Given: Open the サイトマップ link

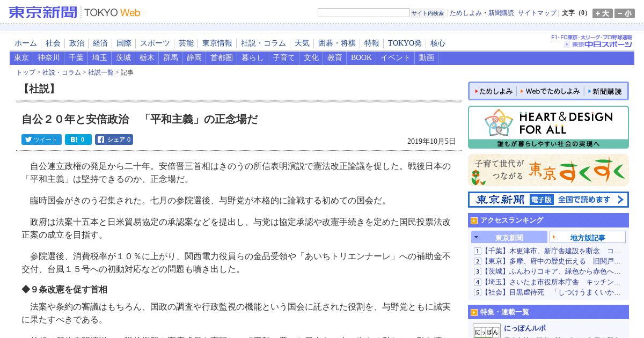Looking at the screenshot, I should [537, 13].
